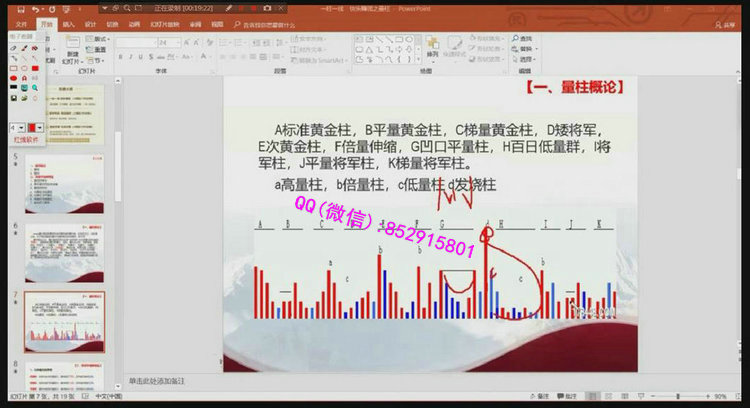750x408 pixels.
Task: Switch to the Design ribbon tab
Action: click(x=90, y=23)
